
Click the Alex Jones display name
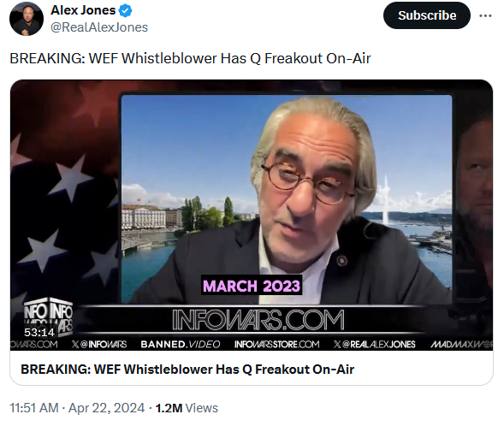(x=83, y=10)
